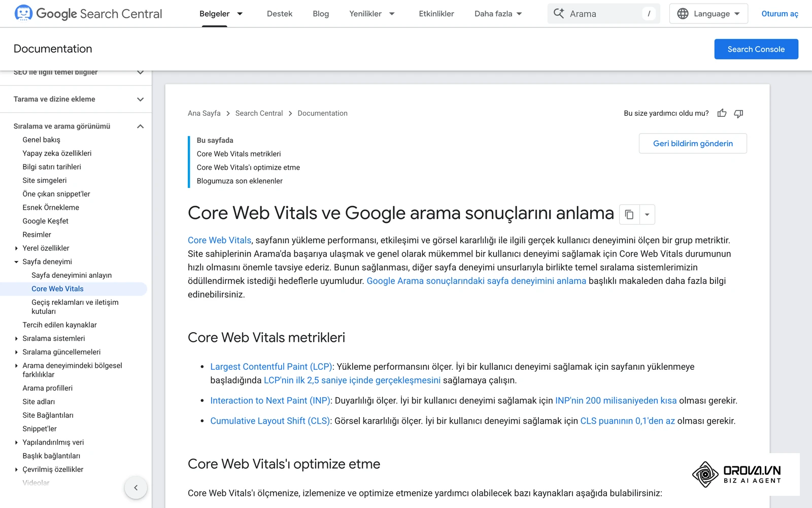The height and width of the screenshot is (508, 812).
Task: Expand the Yapılandırılmış veri tree item
Action: [x=16, y=442]
